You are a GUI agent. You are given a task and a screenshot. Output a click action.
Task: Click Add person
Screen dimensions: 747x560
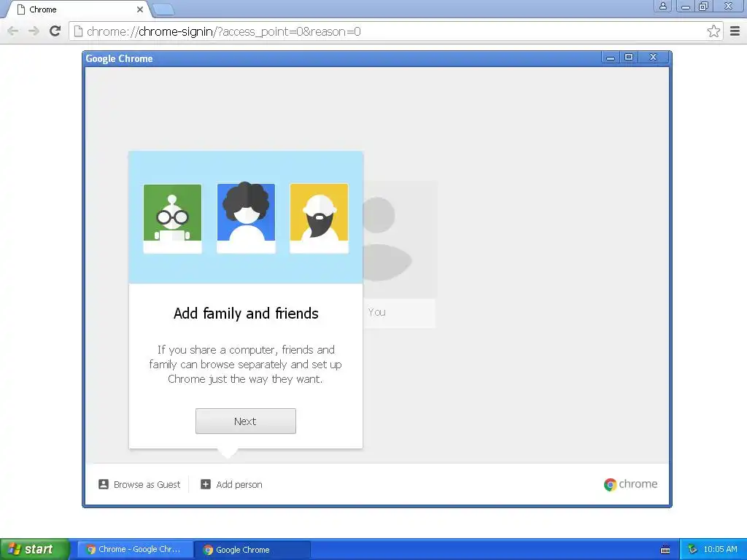[x=231, y=484]
